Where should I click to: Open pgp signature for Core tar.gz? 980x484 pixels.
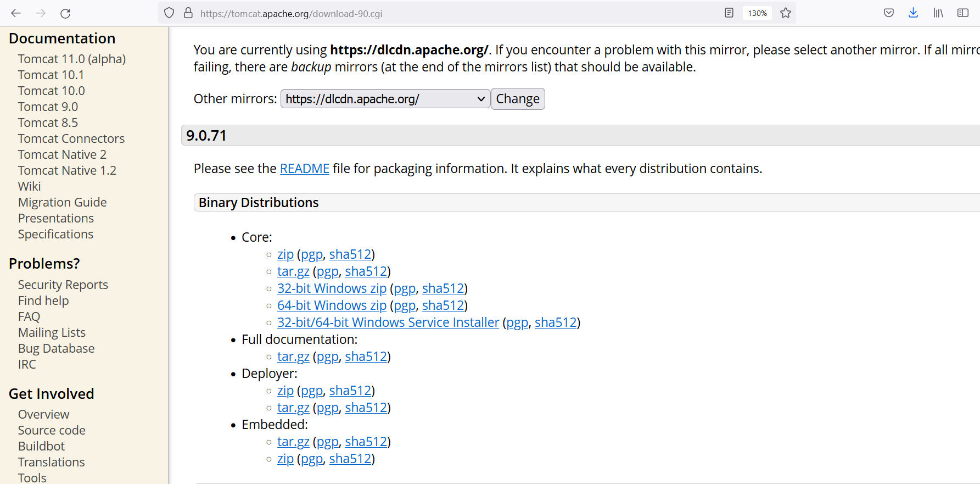coord(328,272)
